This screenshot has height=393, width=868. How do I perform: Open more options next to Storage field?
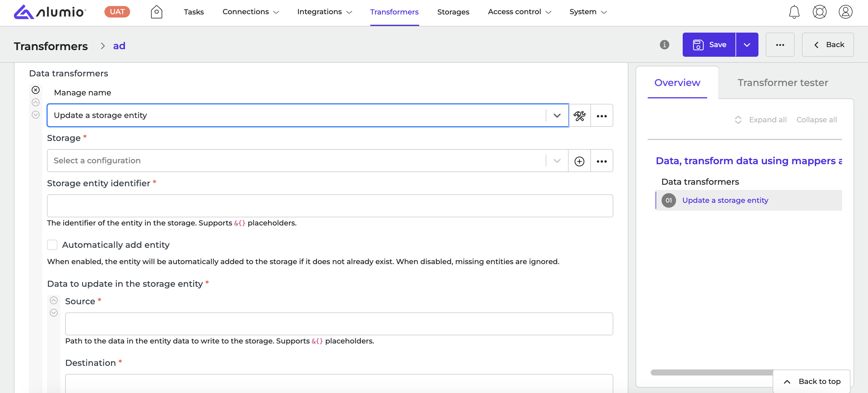click(602, 161)
